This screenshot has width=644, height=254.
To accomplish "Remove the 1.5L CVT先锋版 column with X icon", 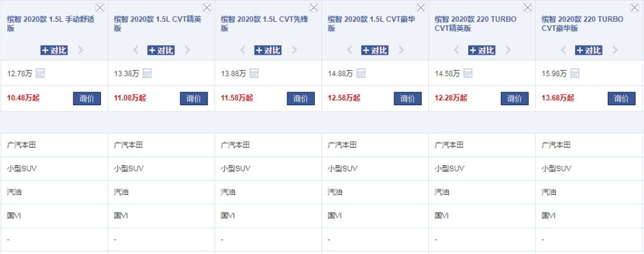I will coord(314,7).
